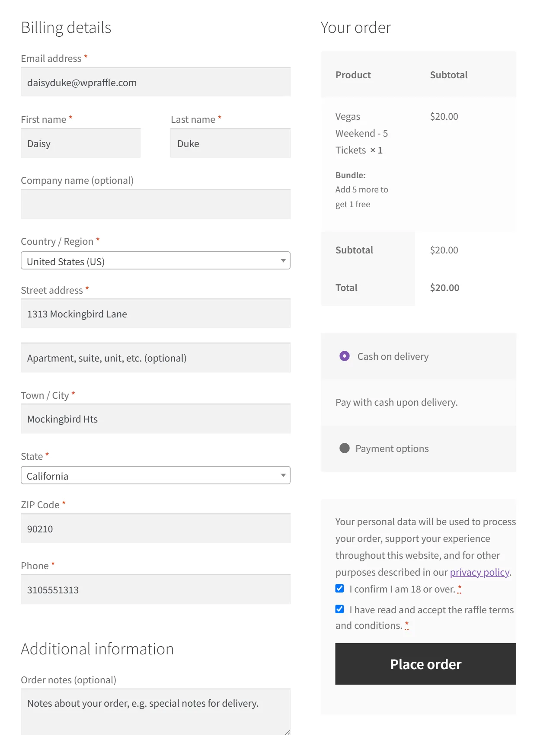Click the Place order button
Image resolution: width=537 pixels, height=756 pixels.
pos(425,664)
